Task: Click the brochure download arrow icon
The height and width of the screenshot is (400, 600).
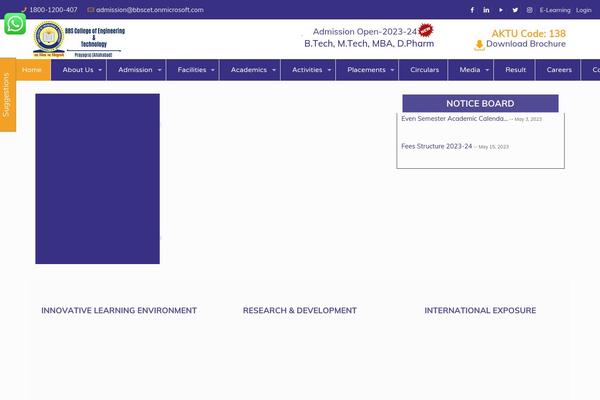Action: [x=479, y=45]
